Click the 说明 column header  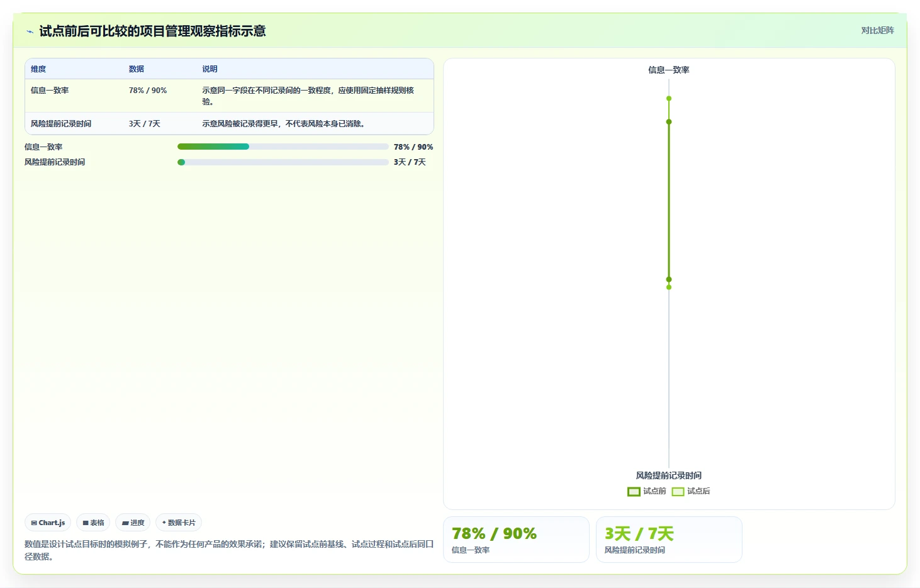pos(210,69)
